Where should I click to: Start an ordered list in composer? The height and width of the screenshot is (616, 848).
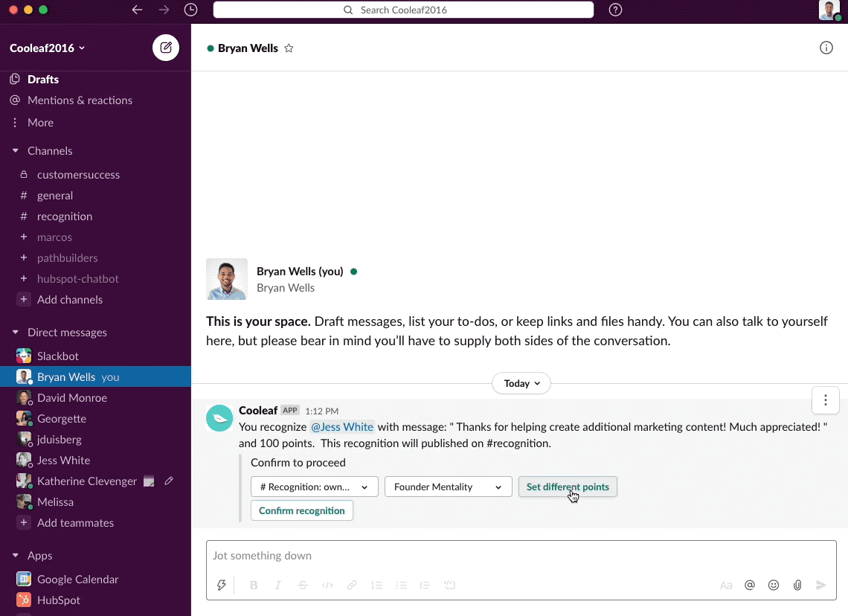click(376, 585)
